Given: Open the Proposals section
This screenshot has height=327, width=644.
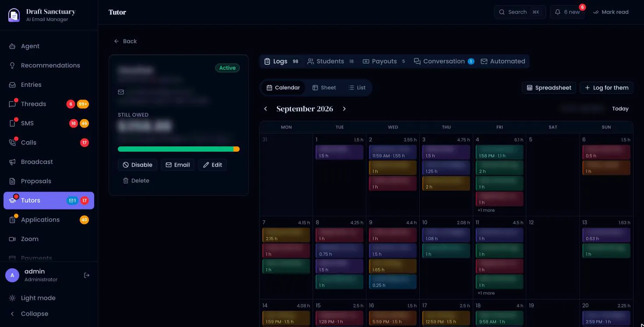Looking at the screenshot, I should [49, 181].
